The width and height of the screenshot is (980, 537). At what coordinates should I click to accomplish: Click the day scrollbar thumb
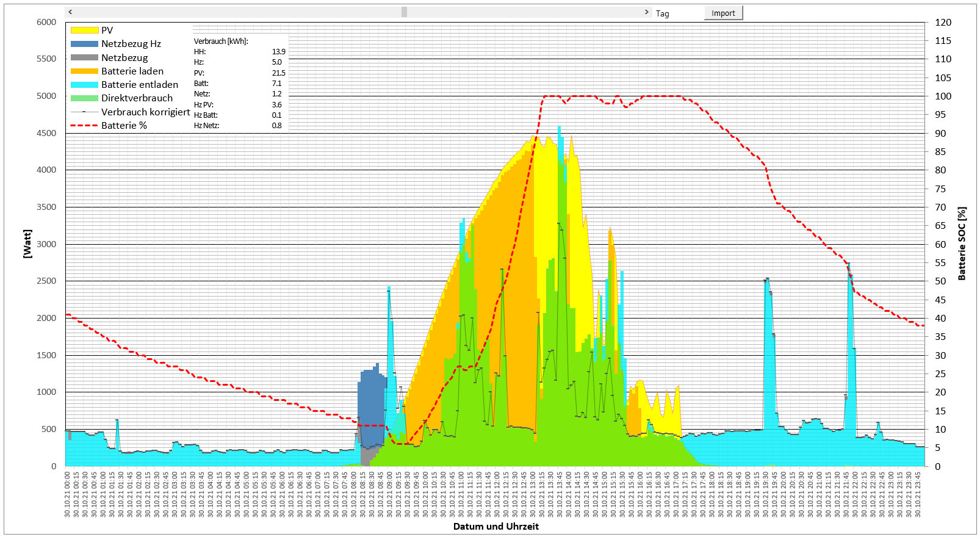404,12
